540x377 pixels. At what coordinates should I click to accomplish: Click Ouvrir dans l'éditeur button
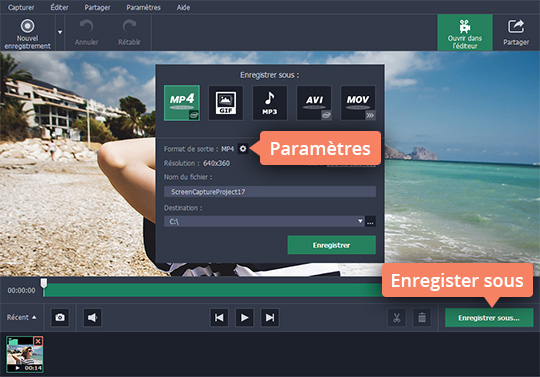[x=465, y=33]
